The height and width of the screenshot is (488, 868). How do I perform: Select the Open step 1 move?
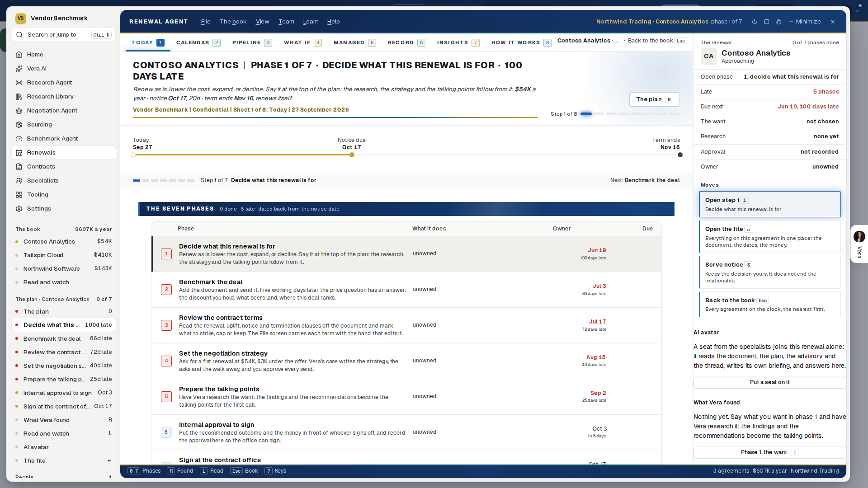pyautogui.click(x=769, y=204)
